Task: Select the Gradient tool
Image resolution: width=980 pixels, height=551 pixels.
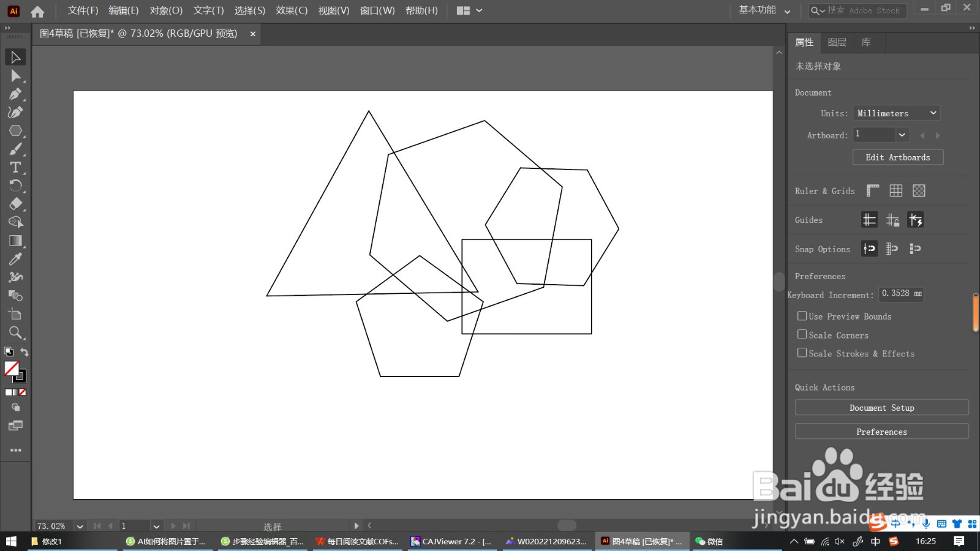Action: point(15,241)
